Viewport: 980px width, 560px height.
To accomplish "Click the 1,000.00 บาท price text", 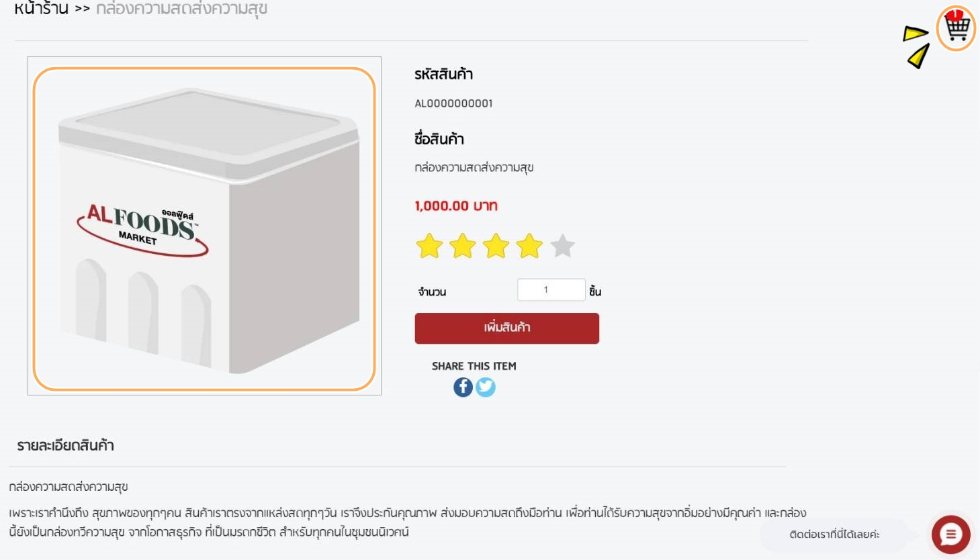I will pos(456,206).
